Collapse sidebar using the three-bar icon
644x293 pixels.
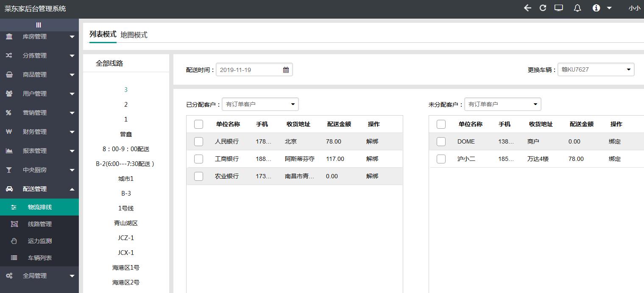click(x=39, y=25)
